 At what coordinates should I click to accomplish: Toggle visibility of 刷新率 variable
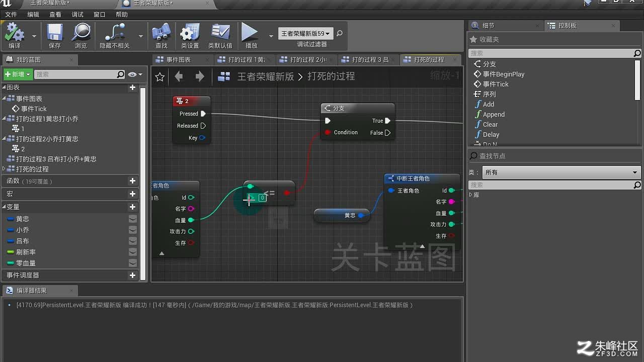pyautogui.click(x=133, y=252)
